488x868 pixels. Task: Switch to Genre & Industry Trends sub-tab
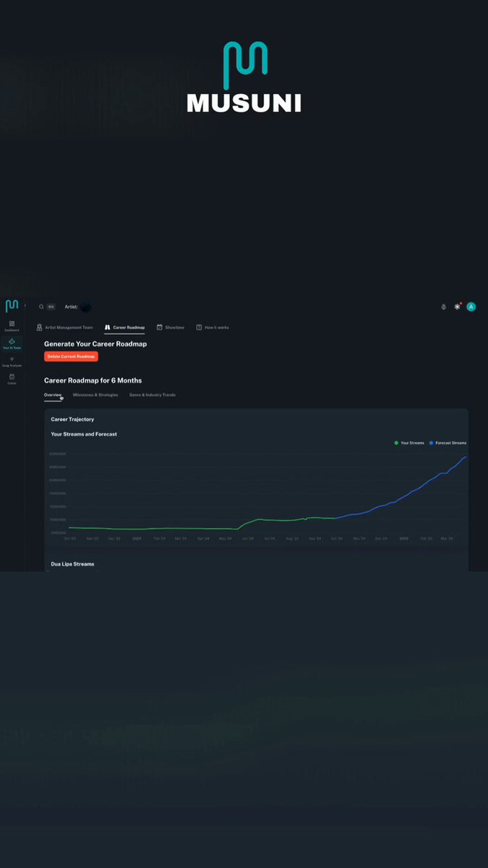[153, 395]
